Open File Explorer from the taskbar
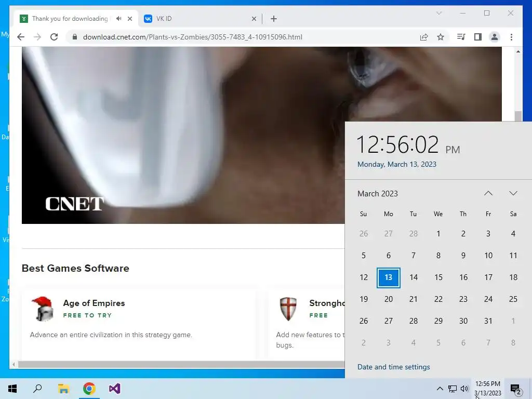This screenshot has width=532, height=399. point(63,389)
